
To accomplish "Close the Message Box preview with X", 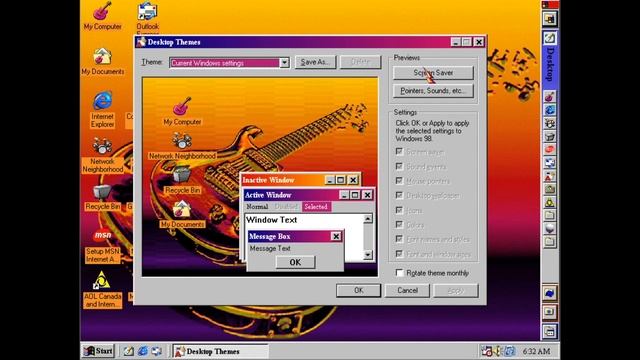I will [x=336, y=236].
